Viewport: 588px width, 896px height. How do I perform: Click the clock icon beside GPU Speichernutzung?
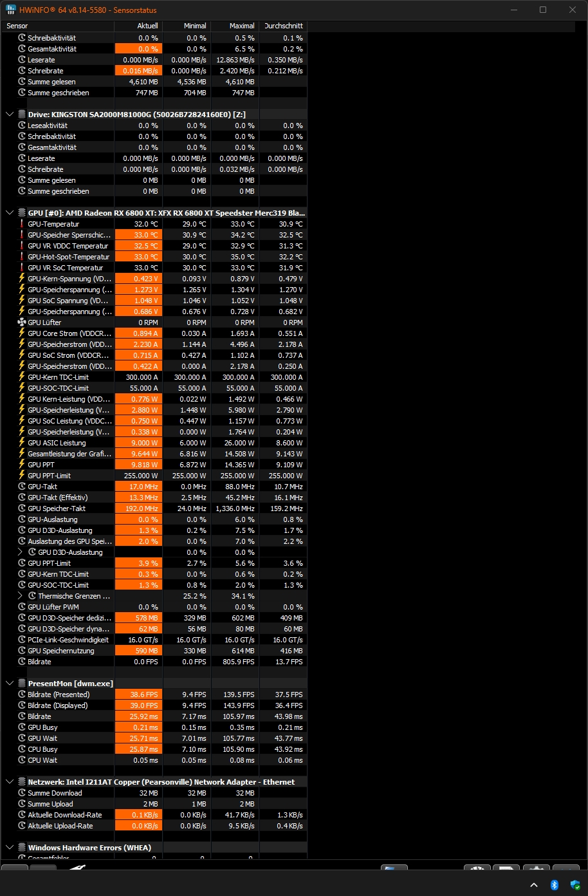pos(22,651)
